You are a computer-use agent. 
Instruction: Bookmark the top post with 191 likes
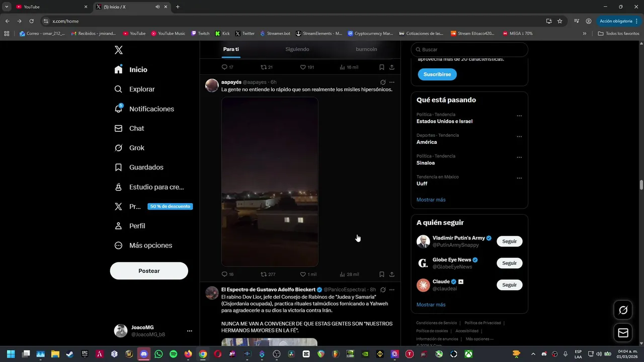click(382, 67)
